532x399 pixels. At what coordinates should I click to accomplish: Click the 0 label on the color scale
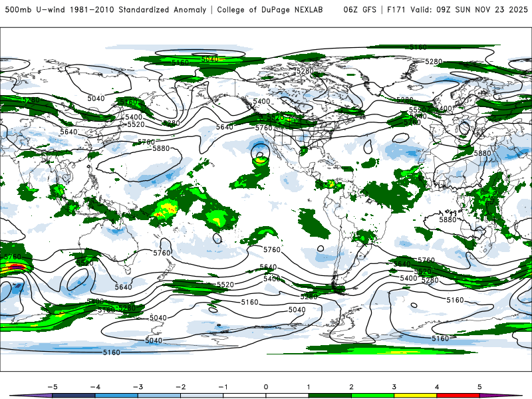(x=266, y=387)
